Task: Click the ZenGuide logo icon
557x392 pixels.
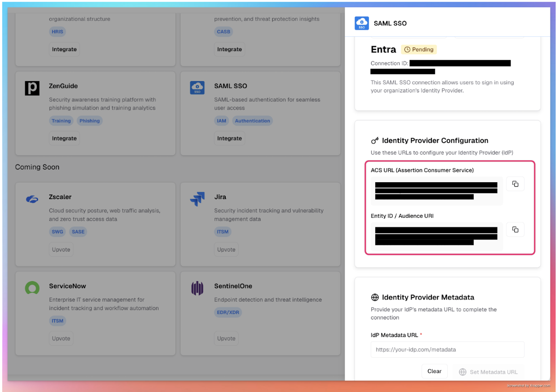Action: [32, 88]
